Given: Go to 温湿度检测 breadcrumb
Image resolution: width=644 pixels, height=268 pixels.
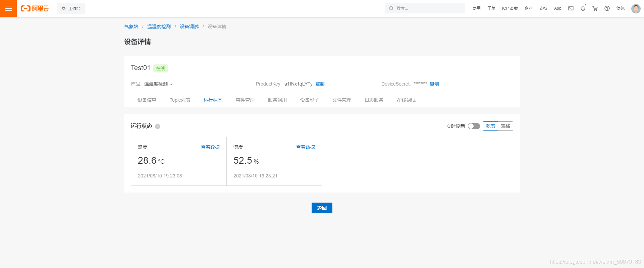Looking at the screenshot, I should point(159,26).
